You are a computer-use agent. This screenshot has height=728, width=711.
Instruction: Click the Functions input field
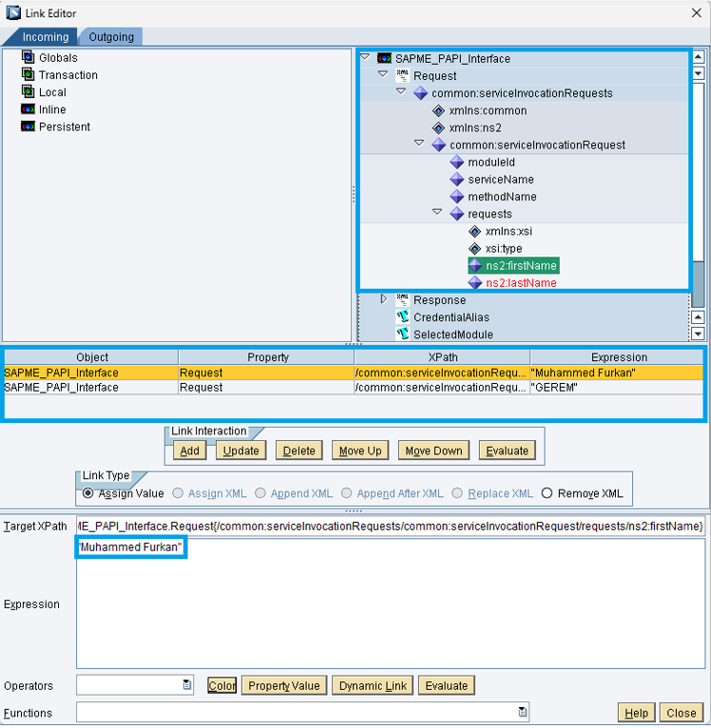coord(297,712)
